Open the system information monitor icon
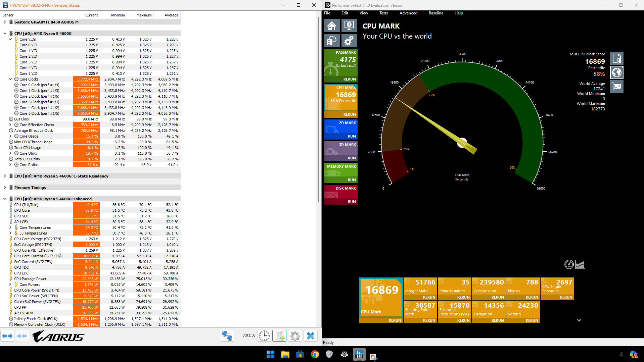Screen dimensions: 644x362 click(x=349, y=25)
